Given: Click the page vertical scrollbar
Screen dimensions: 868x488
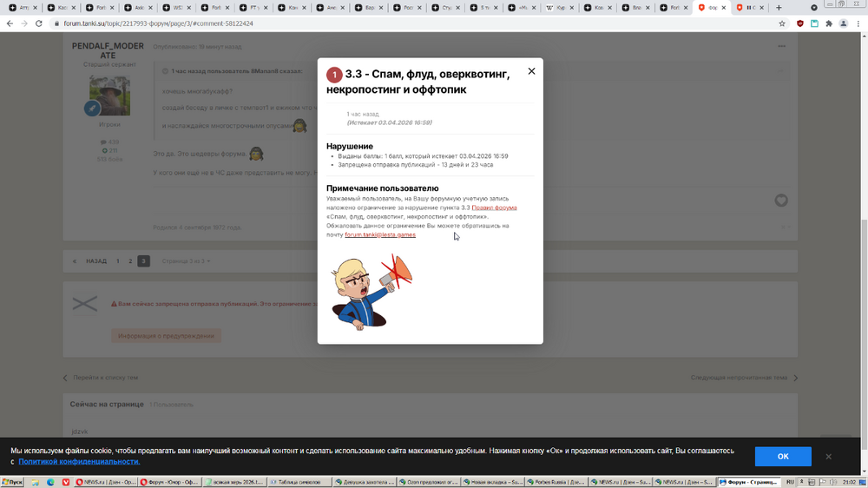Looking at the screenshot, I should [x=865, y=254].
